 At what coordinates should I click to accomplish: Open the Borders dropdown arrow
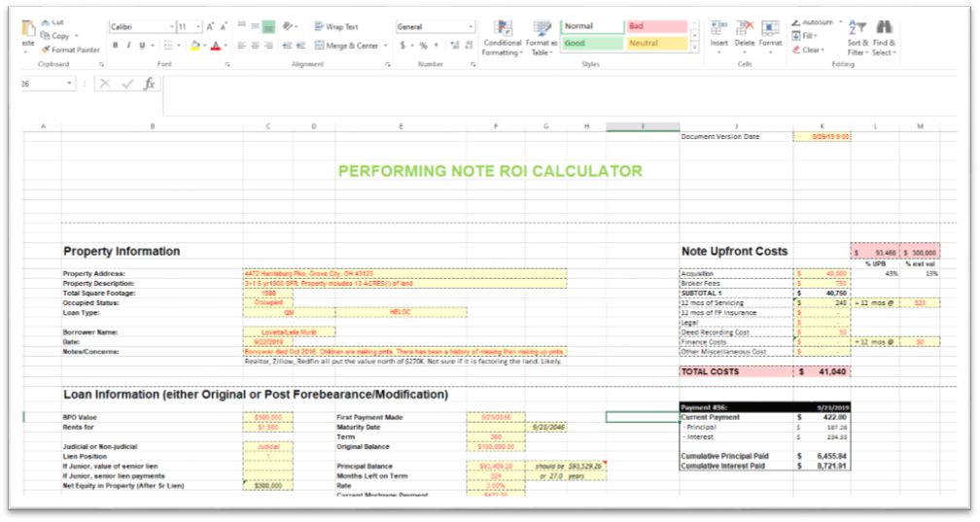(178, 45)
